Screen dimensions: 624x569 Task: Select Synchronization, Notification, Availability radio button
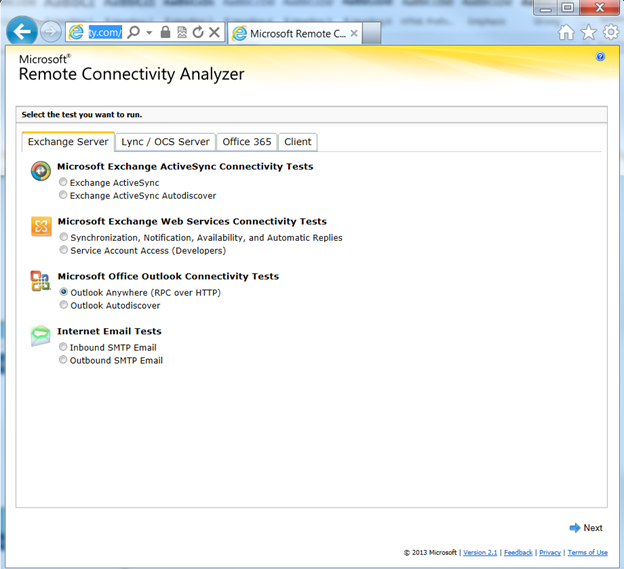tap(64, 237)
